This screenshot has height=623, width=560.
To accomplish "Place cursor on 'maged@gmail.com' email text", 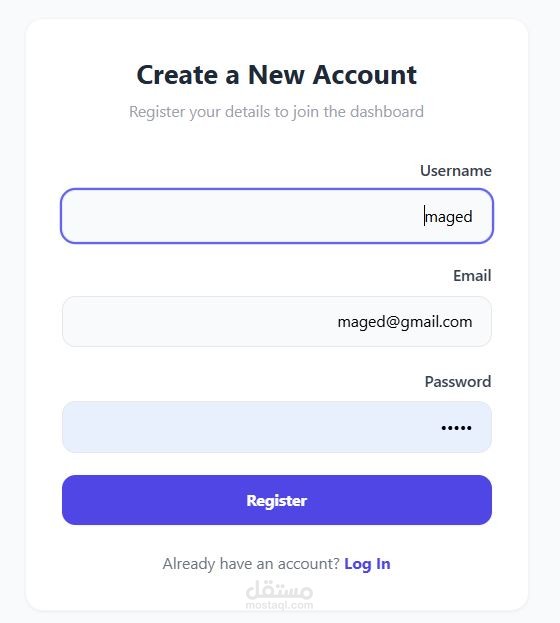I will 405,322.
